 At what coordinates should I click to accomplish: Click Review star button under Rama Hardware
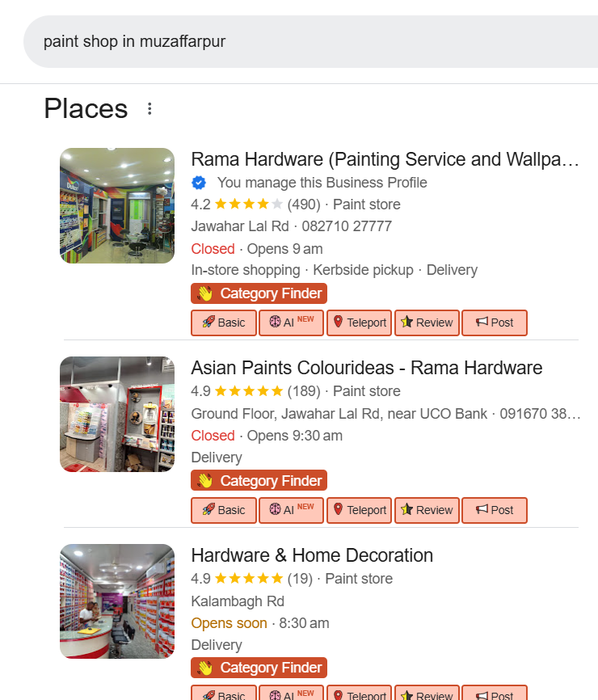(x=427, y=323)
